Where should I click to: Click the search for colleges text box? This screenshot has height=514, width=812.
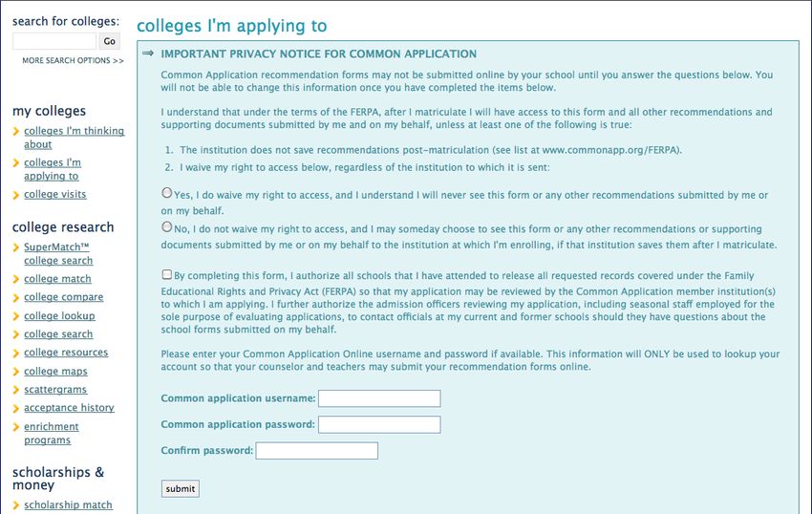coord(54,41)
